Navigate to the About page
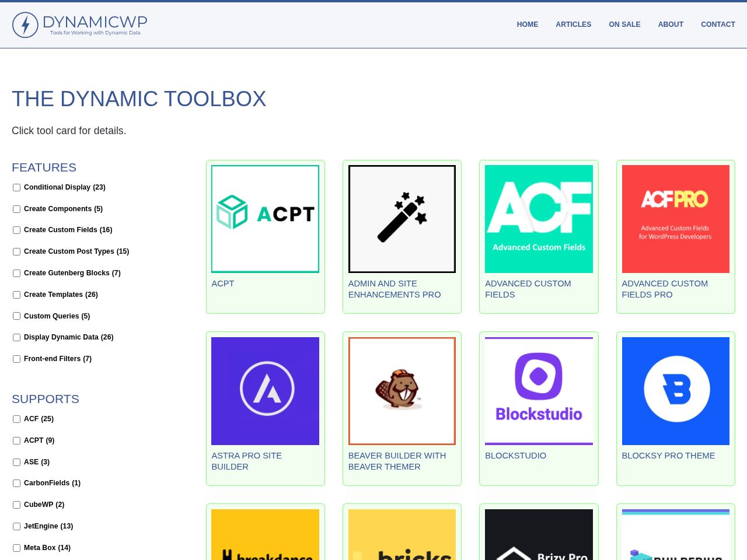Screen dimensions: 747x560 coord(671,24)
